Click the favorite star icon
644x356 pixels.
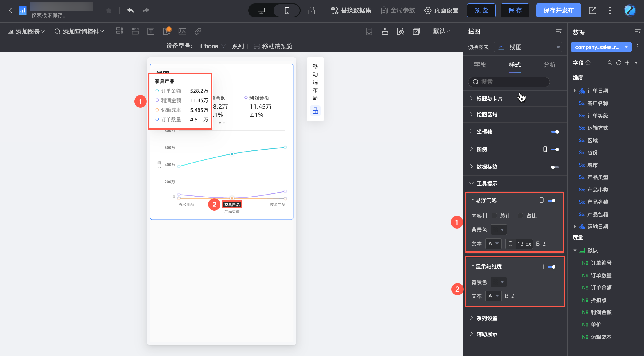[109, 10]
